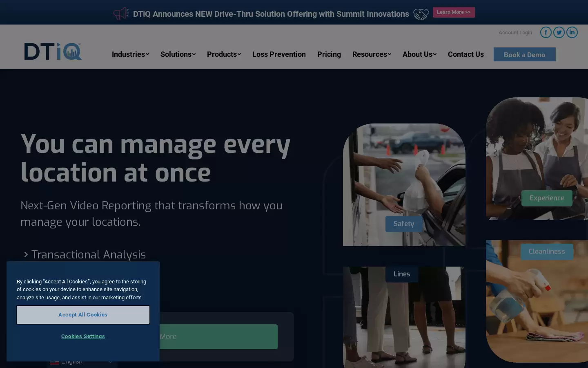Click the announcement headline about Summit Innovations
This screenshot has width=588, height=368.
[271, 14]
